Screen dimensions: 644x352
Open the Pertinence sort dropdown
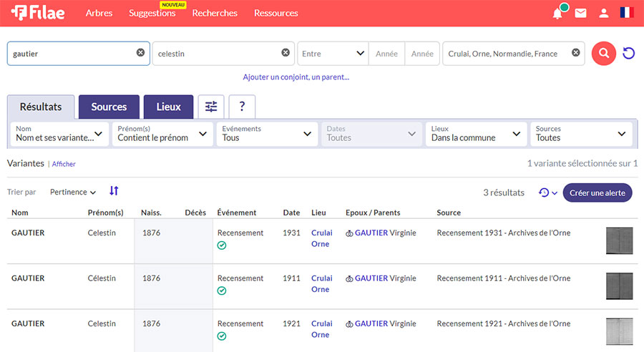(x=73, y=192)
